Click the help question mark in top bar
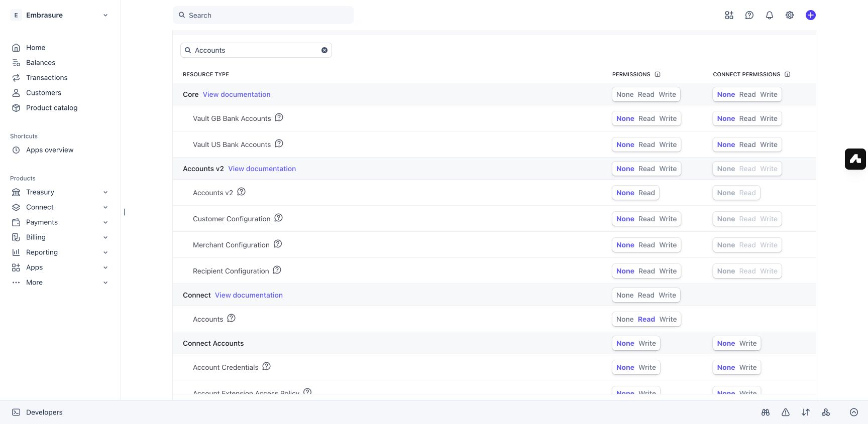 tap(749, 15)
